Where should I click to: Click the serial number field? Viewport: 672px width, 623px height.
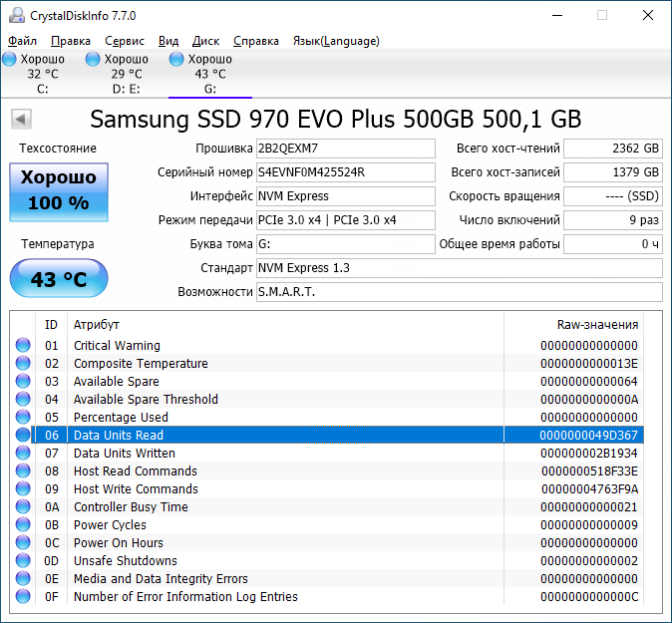(345, 172)
